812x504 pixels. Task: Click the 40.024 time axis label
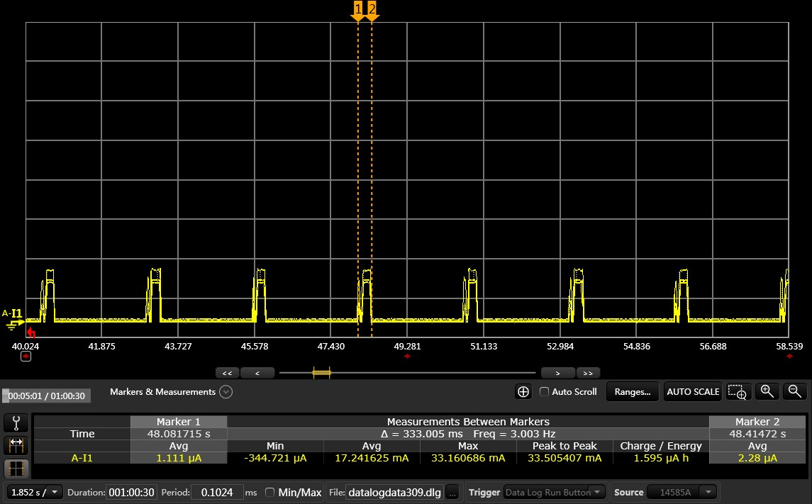26,346
